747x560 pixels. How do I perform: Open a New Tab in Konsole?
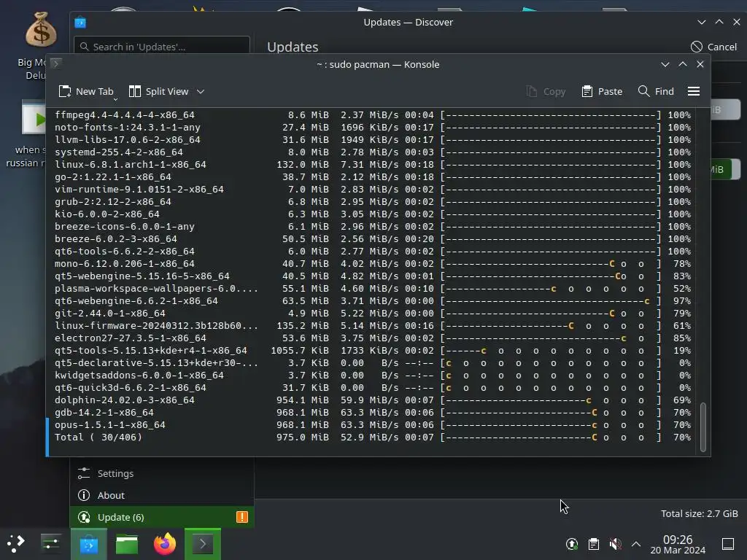click(x=86, y=91)
